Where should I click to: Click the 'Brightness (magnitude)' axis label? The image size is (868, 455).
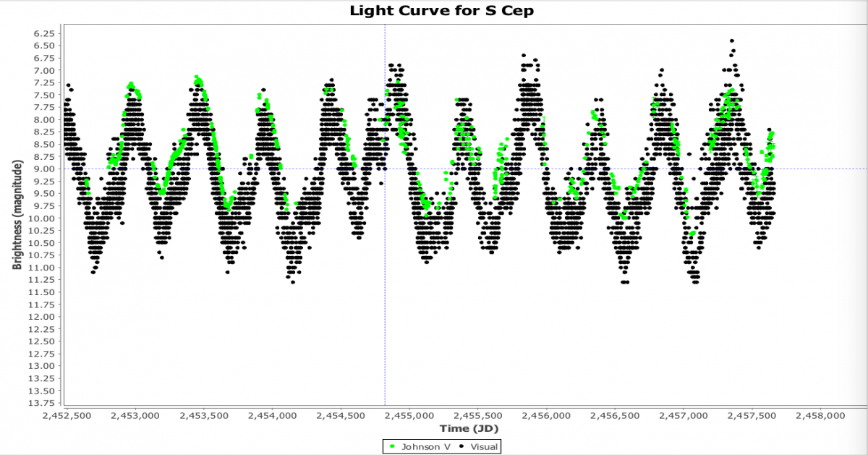point(17,216)
